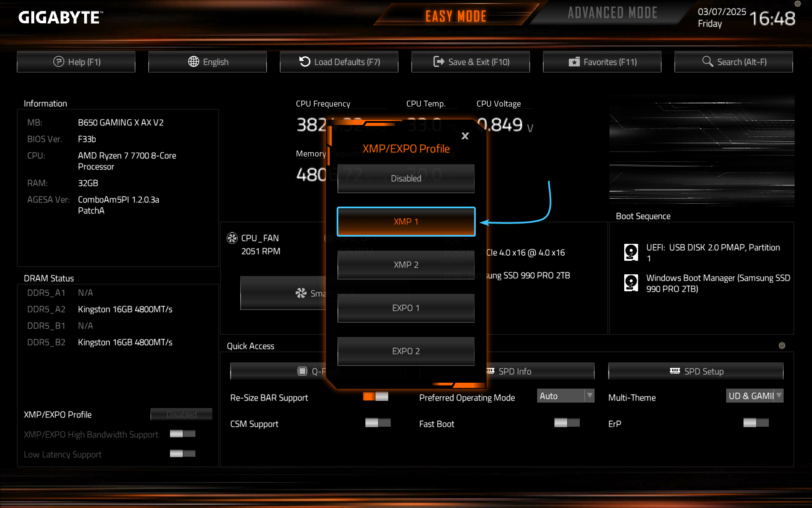
Task: Click the Help question mark icon
Action: [58, 62]
